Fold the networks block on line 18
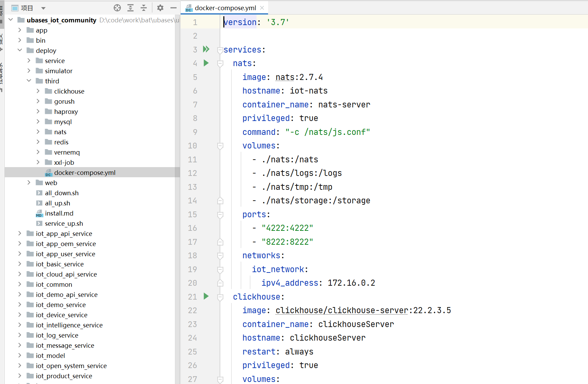The image size is (588, 384). click(220, 256)
